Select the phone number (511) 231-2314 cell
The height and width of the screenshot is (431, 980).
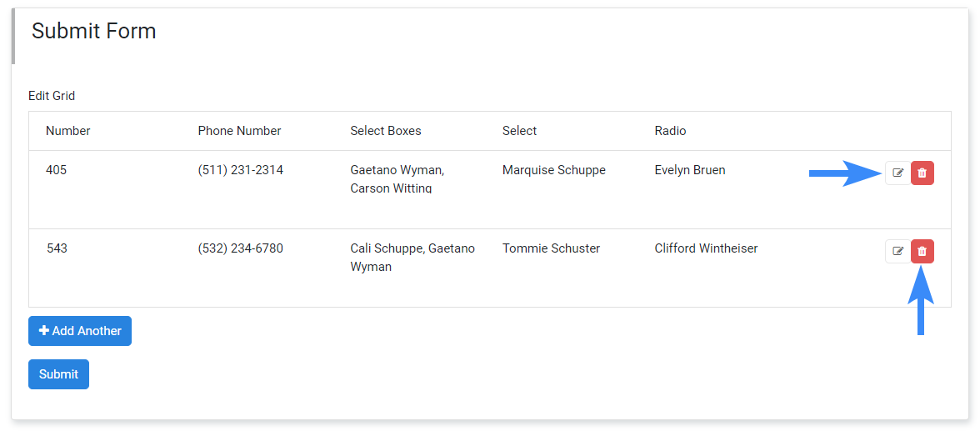pos(241,170)
